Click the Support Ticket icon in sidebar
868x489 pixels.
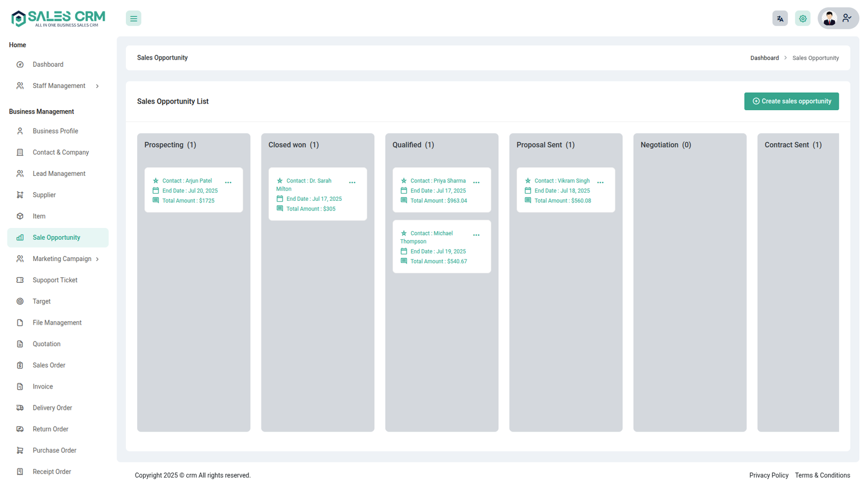[20, 280]
